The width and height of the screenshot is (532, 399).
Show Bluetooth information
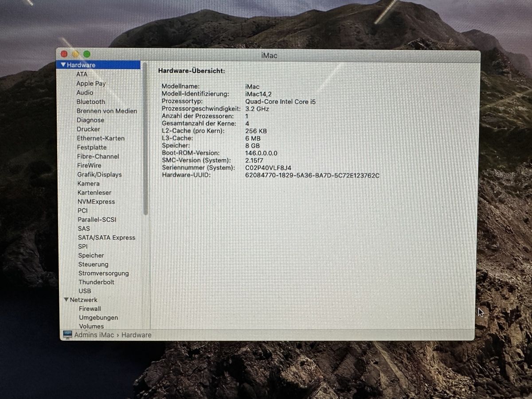pos(91,102)
